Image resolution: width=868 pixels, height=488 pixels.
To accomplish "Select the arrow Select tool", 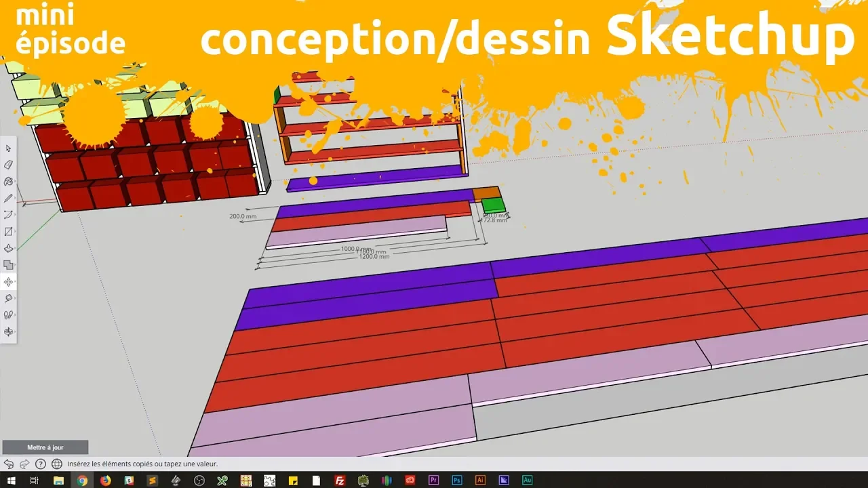I will [x=9, y=148].
